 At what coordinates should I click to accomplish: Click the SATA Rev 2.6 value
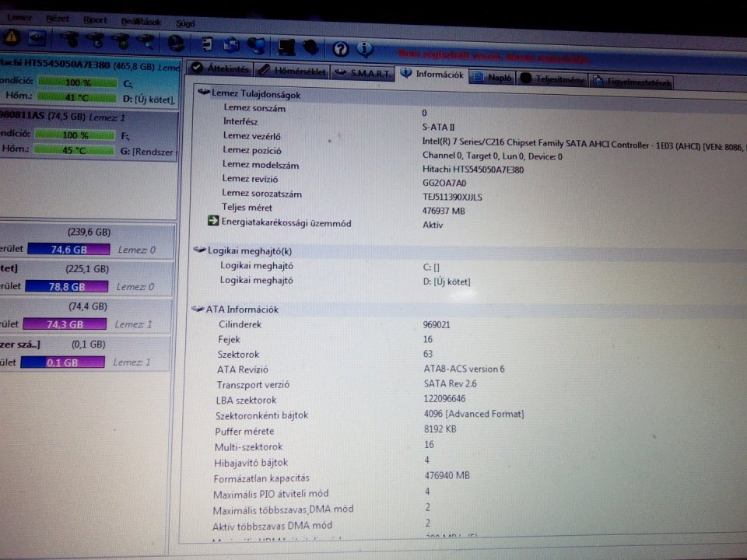click(451, 383)
